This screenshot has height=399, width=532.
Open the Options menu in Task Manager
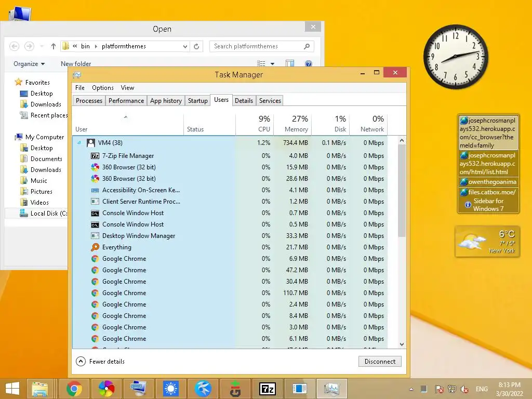click(103, 88)
